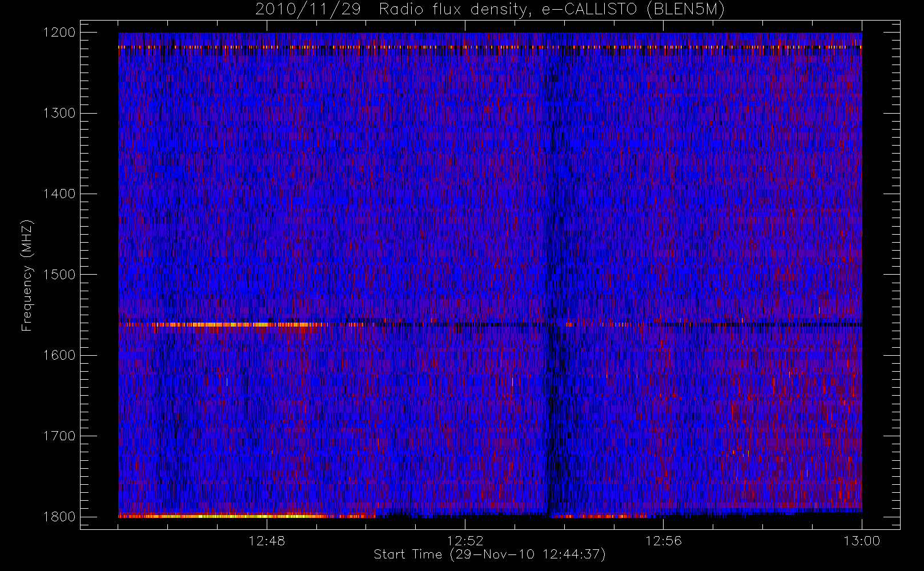Screen dimensions: 924x571
Task: Click the 1200 frequency tick label
Action: click(59, 33)
